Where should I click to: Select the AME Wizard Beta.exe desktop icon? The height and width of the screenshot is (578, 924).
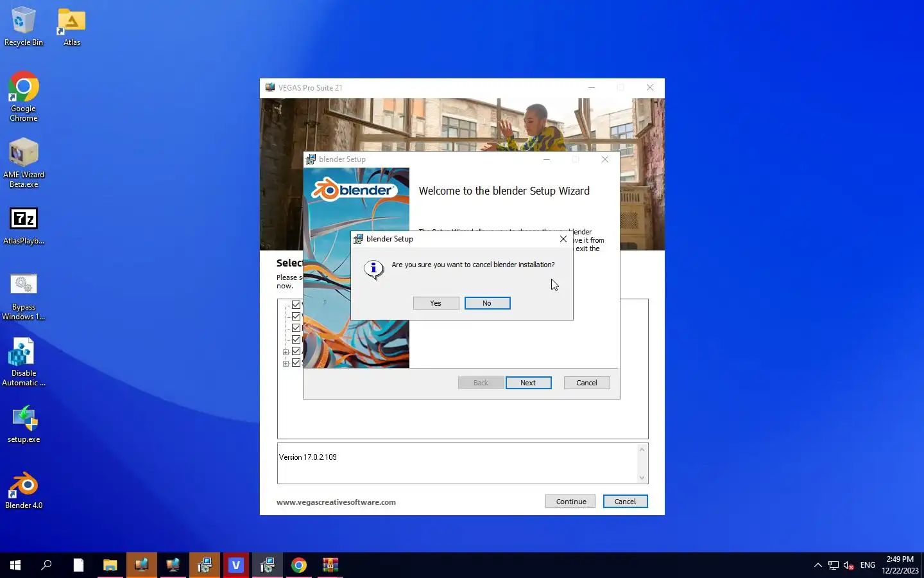click(x=24, y=163)
